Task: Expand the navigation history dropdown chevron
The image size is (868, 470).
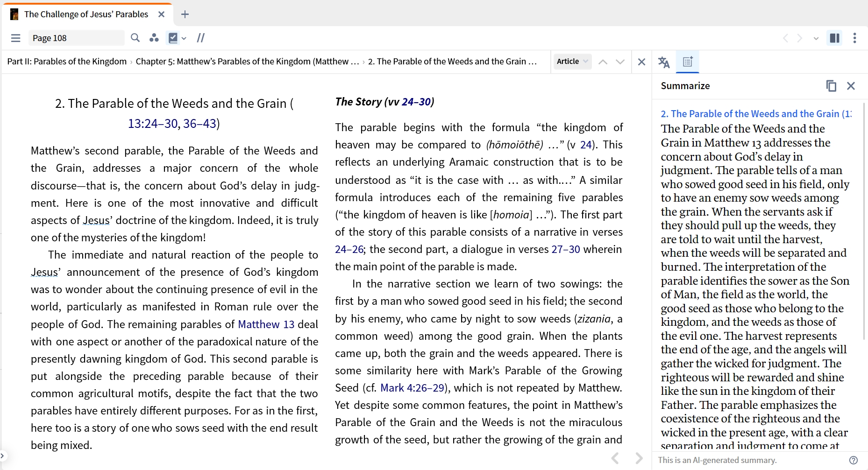Action: pyautogui.click(x=816, y=38)
